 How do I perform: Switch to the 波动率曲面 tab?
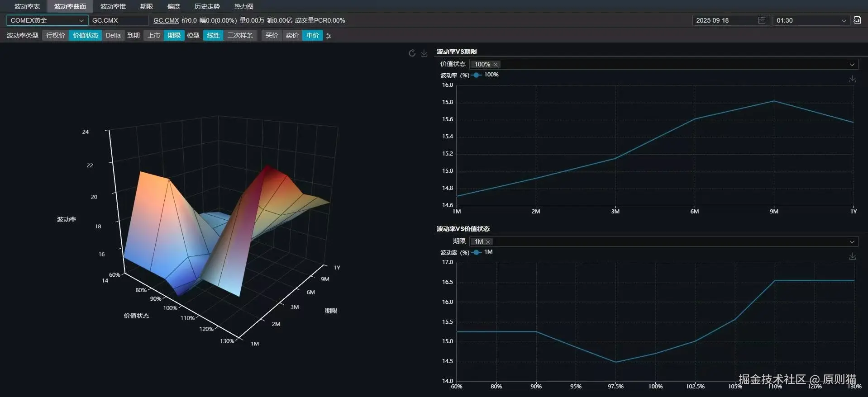click(x=70, y=6)
